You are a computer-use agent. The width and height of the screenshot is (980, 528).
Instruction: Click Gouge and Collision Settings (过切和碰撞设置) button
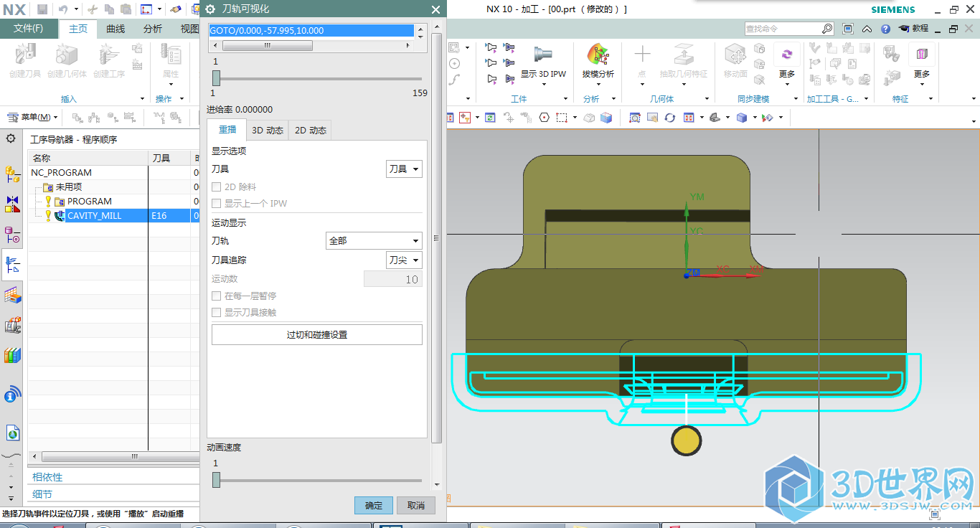[x=317, y=335]
